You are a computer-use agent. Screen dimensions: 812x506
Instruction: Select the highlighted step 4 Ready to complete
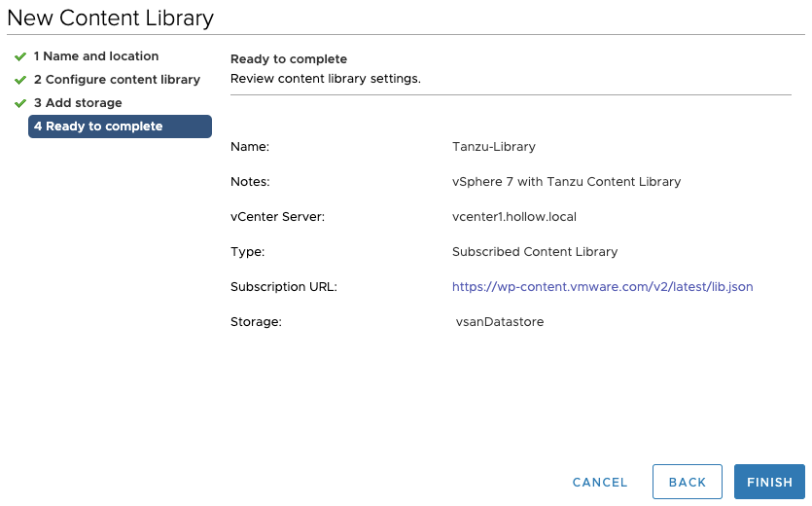[120, 126]
